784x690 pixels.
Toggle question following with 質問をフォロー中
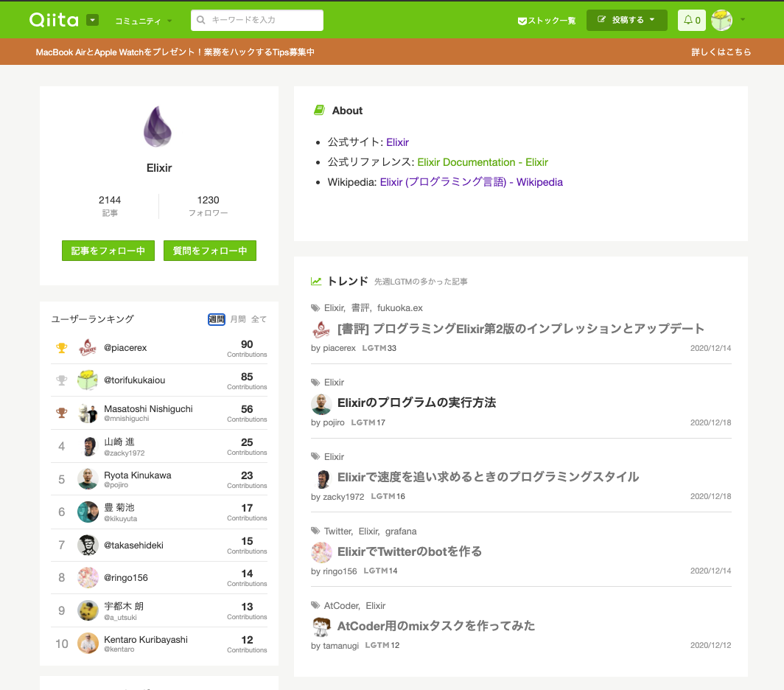(209, 251)
